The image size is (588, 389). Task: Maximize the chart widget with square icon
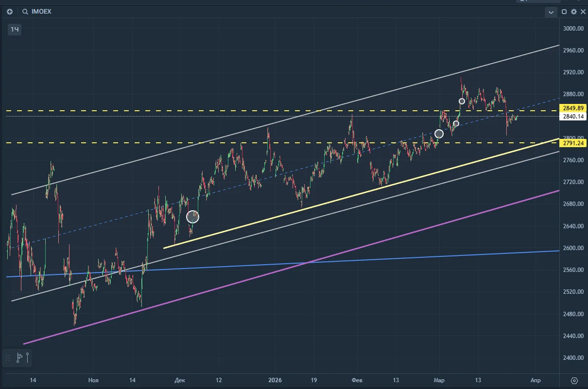pyautogui.click(x=564, y=12)
